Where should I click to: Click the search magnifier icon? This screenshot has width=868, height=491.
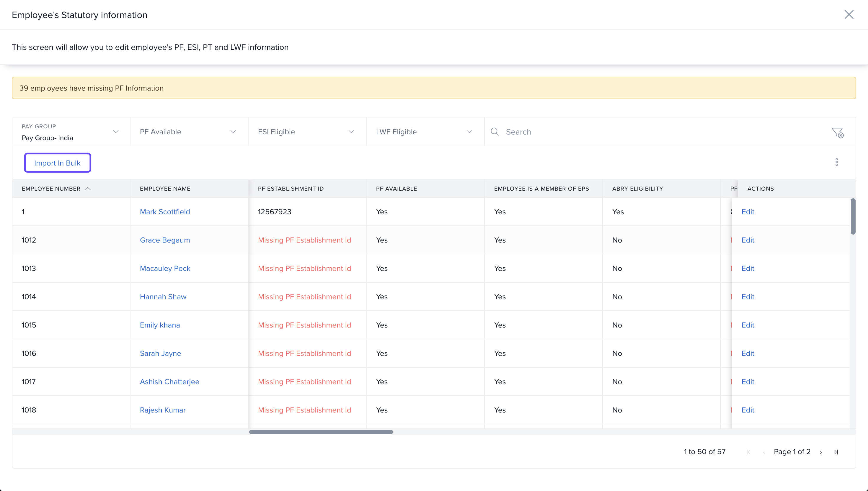click(495, 132)
